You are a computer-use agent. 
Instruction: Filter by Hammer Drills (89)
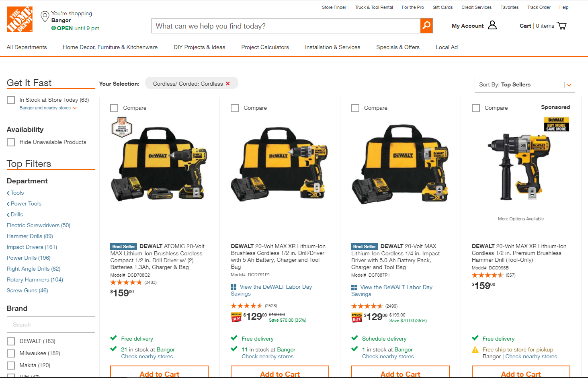[30, 236]
